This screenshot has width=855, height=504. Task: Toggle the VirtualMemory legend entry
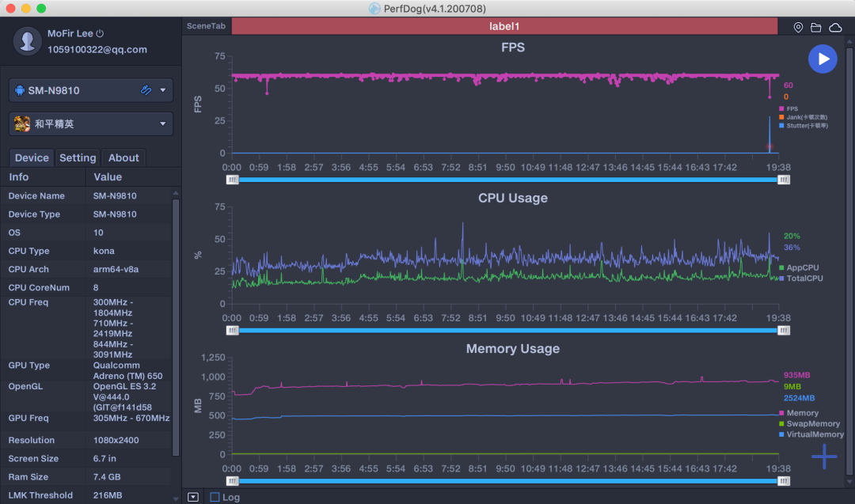point(811,434)
